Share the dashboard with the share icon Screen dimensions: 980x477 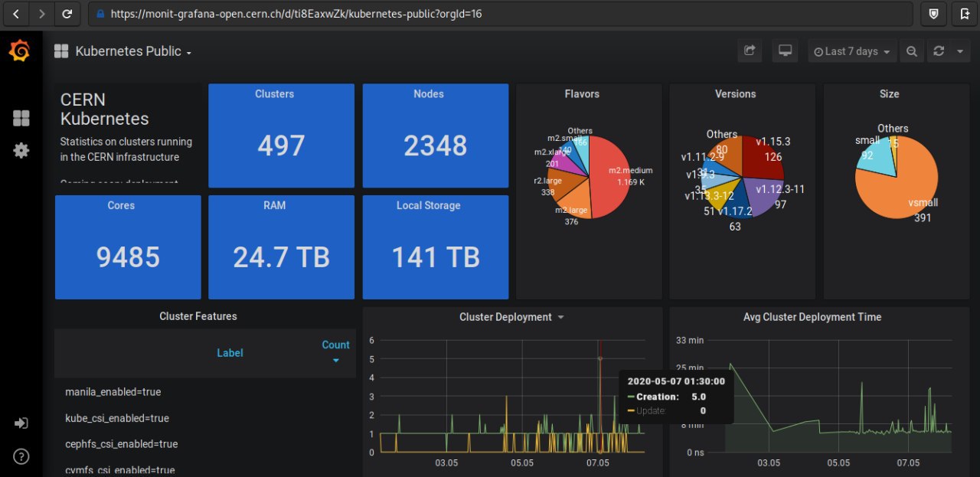750,51
